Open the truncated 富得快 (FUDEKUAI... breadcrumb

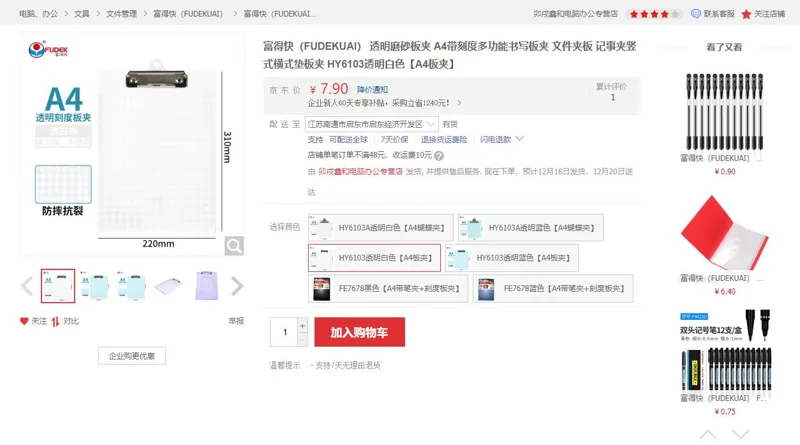280,14
